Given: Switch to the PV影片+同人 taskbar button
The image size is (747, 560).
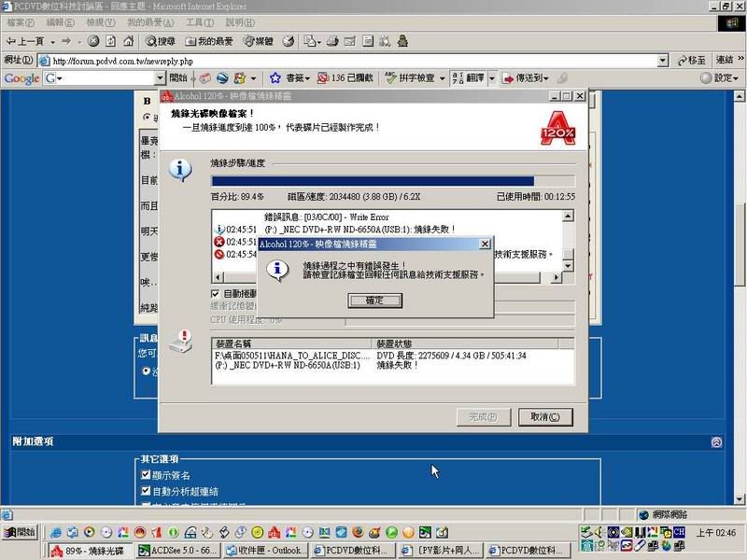Looking at the screenshot, I should click(x=441, y=551).
